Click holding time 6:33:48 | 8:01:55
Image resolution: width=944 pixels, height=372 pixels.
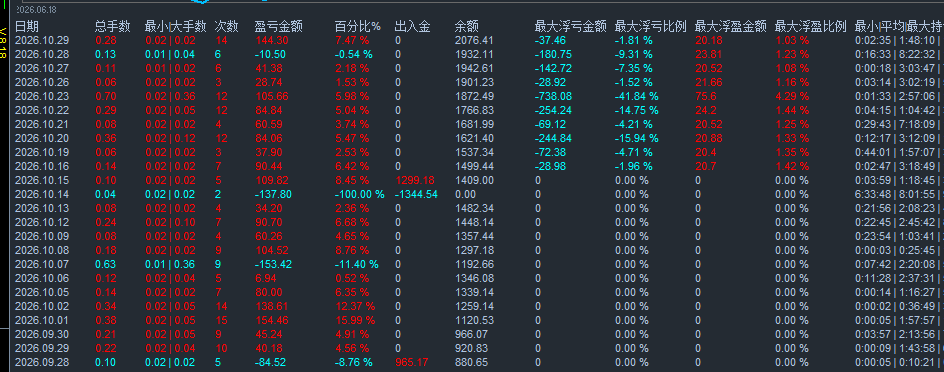click(896, 194)
